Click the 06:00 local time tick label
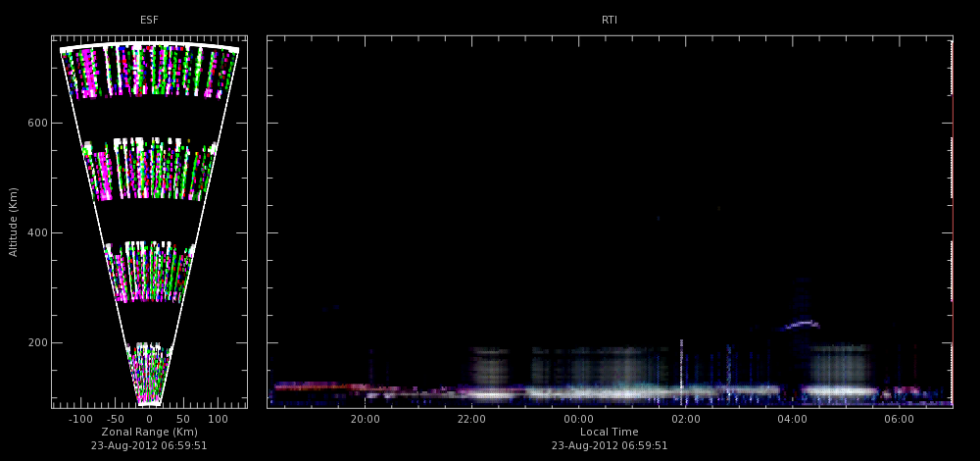 pyautogui.click(x=900, y=419)
